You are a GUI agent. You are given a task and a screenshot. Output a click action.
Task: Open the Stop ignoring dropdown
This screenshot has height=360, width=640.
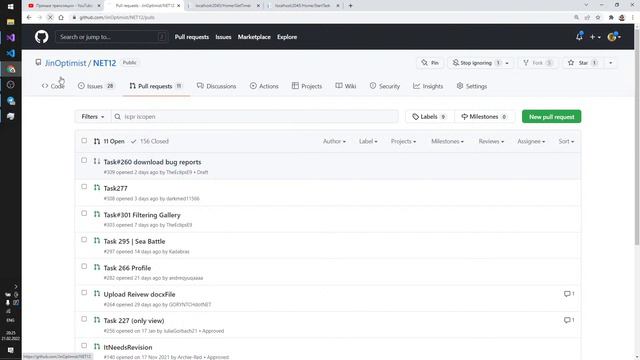[480, 63]
